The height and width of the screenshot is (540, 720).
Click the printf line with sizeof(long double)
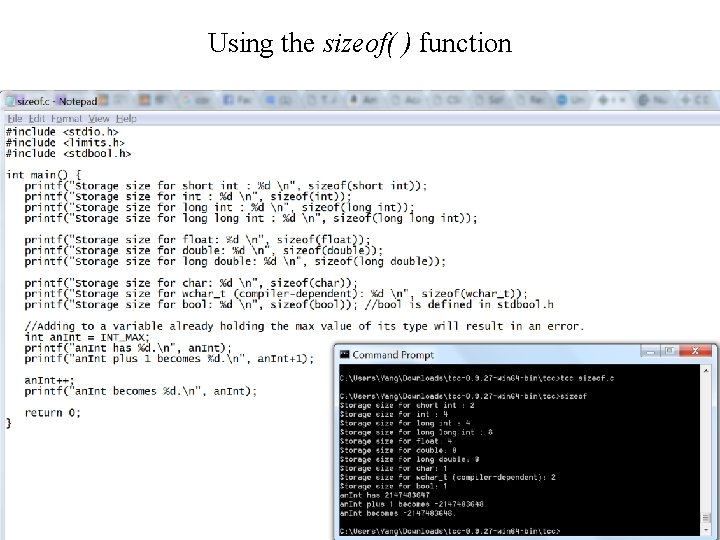[235, 261]
